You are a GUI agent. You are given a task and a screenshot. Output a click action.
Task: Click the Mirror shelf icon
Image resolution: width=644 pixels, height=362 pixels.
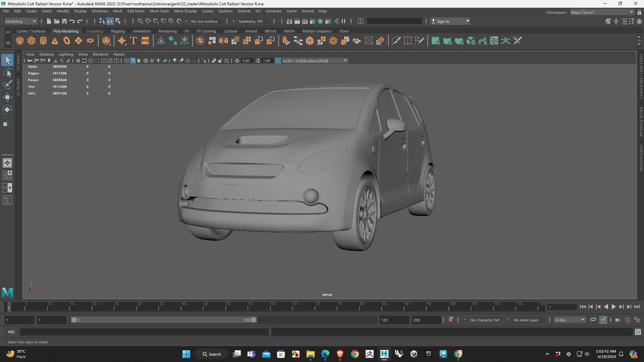[x=223, y=41]
